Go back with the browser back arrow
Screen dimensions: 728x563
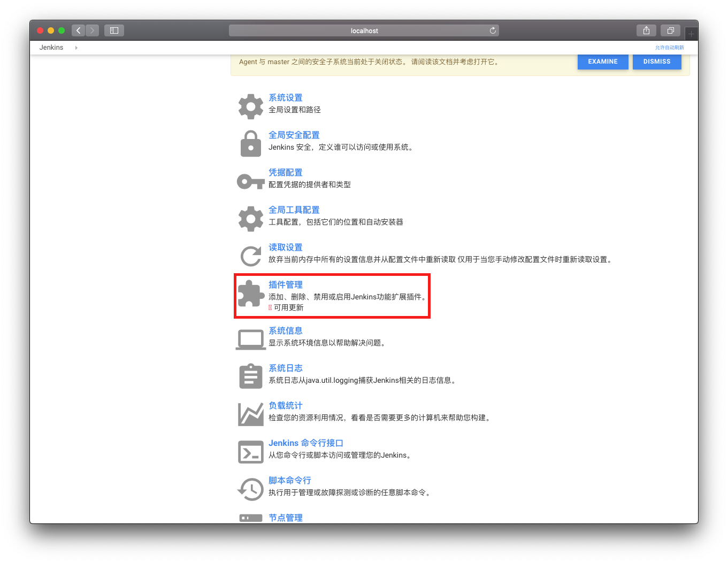(x=78, y=30)
